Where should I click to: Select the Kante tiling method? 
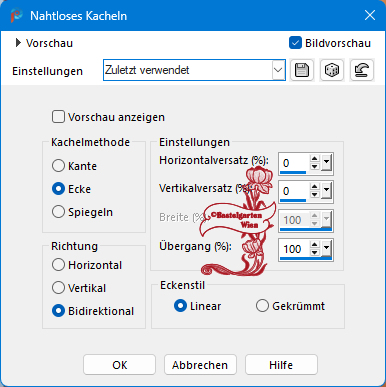(58, 166)
